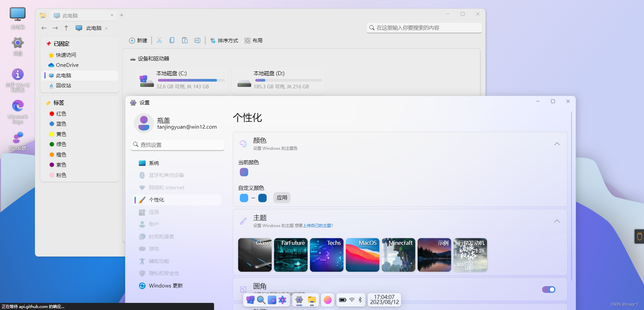Click the C: drive icon in Explorer
This screenshot has height=310, width=644.
[x=147, y=81]
